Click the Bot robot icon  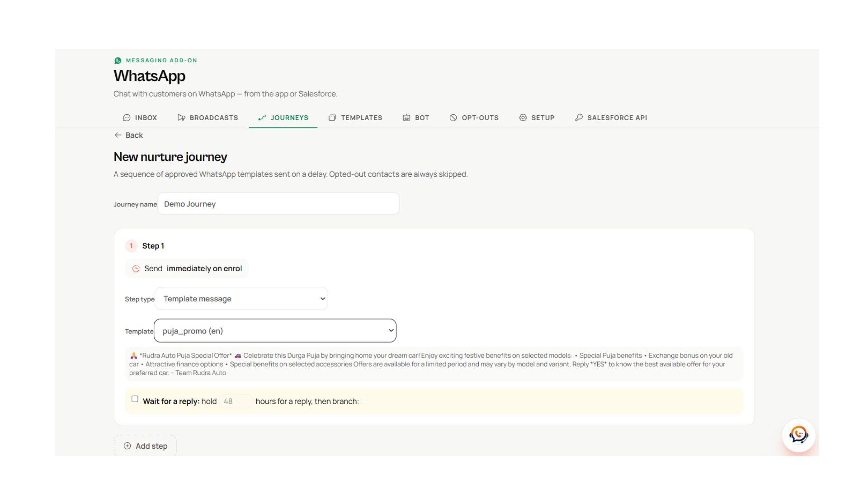pyautogui.click(x=406, y=117)
